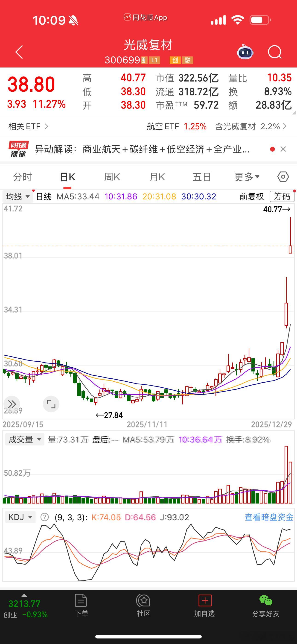Tap the back arrow icon
Image resolution: width=297 pixels, height=644 pixels.
[x=19, y=52]
